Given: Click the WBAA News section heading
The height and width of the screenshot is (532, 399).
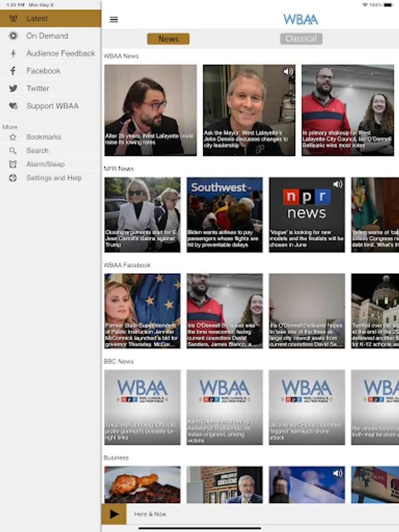Looking at the screenshot, I should tap(121, 56).
